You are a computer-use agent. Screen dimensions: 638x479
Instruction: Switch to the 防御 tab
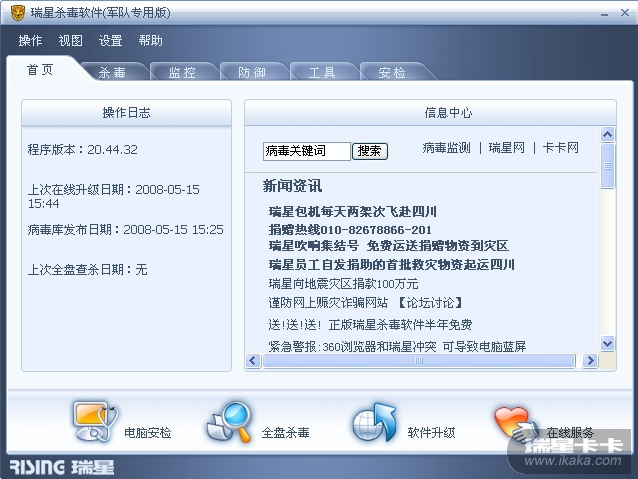point(252,72)
